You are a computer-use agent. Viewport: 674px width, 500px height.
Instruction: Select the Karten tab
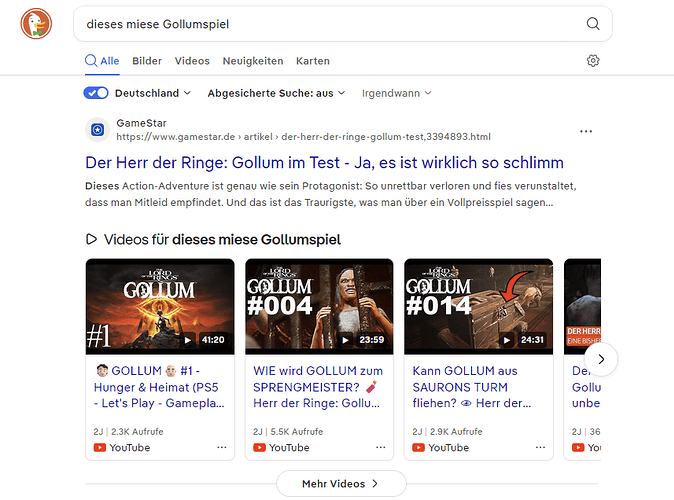coord(313,61)
